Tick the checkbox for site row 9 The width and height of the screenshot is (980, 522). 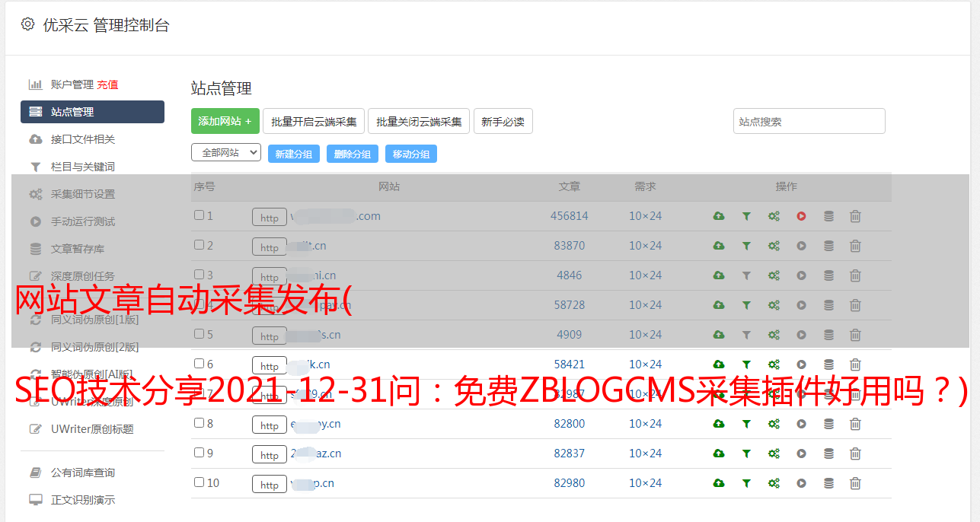coord(199,453)
